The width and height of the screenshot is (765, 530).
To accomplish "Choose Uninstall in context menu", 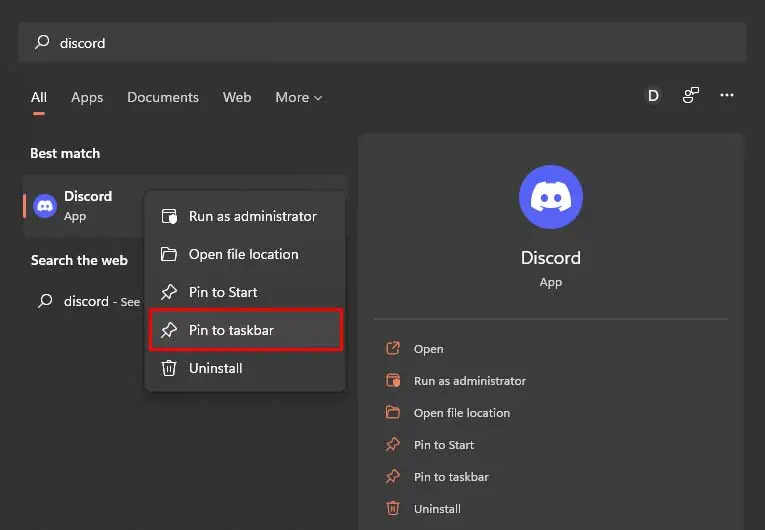I will 245,368.
